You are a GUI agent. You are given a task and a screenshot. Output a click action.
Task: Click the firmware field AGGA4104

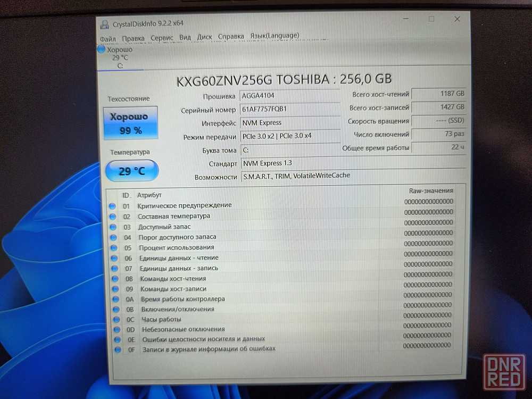click(290, 96)
